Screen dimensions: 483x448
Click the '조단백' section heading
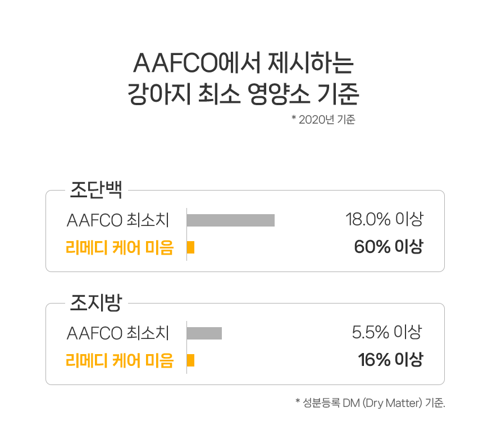pyautogui.click(x=95, y=189)
